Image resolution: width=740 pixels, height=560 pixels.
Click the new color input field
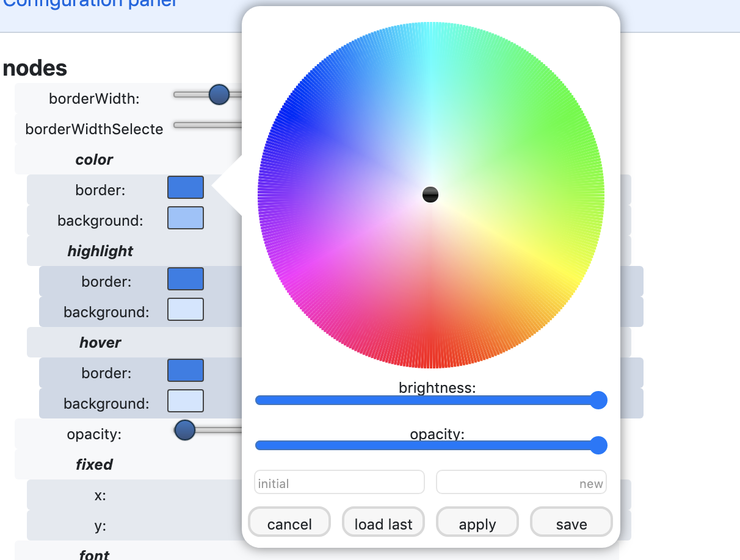coord(521,482)
